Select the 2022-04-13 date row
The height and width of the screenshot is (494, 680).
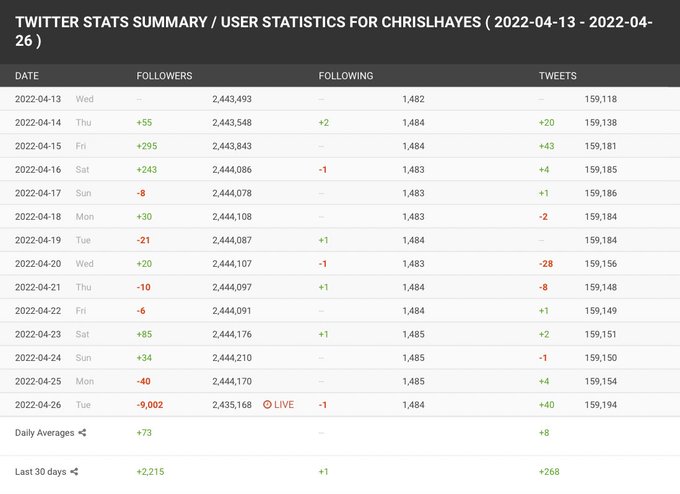pos(39,99)
